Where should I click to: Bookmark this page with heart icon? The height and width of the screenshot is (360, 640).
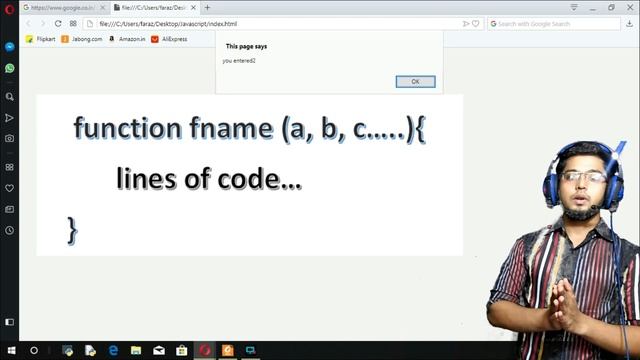tap(476, 24)
